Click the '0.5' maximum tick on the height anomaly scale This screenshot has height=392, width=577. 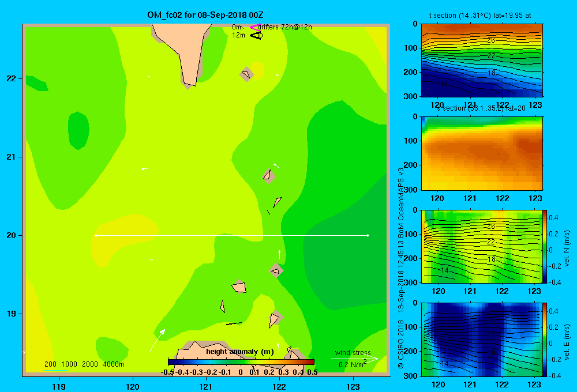(312, 372)
